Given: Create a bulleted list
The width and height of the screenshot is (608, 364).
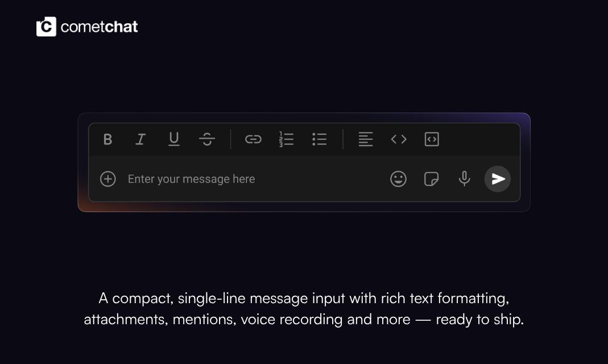Looking at the screenshot, I should pyautogui.click(x=320, y=139).
